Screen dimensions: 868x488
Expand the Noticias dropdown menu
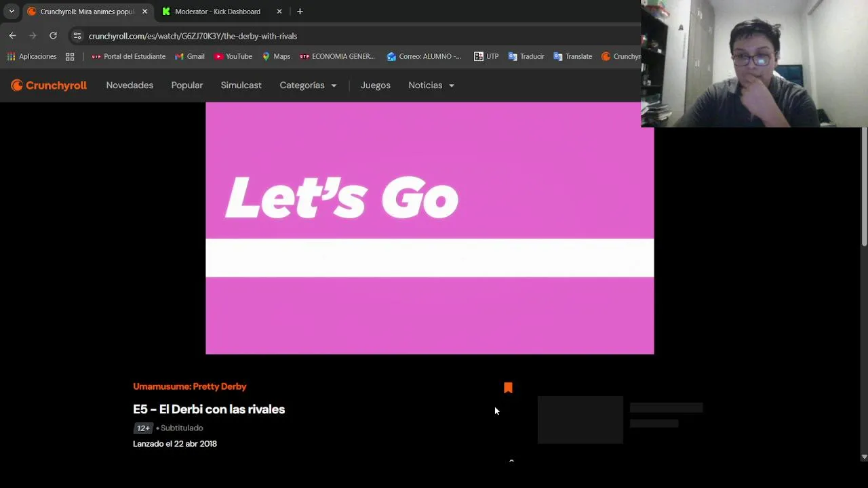(431, 85)
